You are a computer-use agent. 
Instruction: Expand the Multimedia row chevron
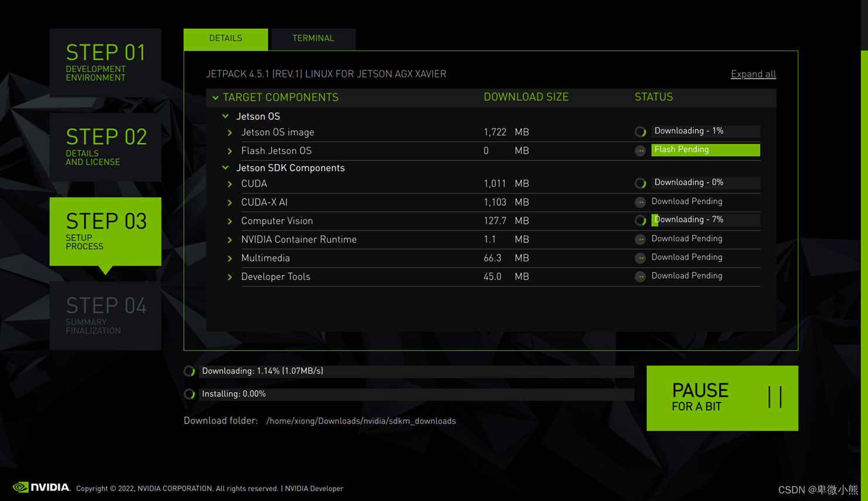point(230,258)
